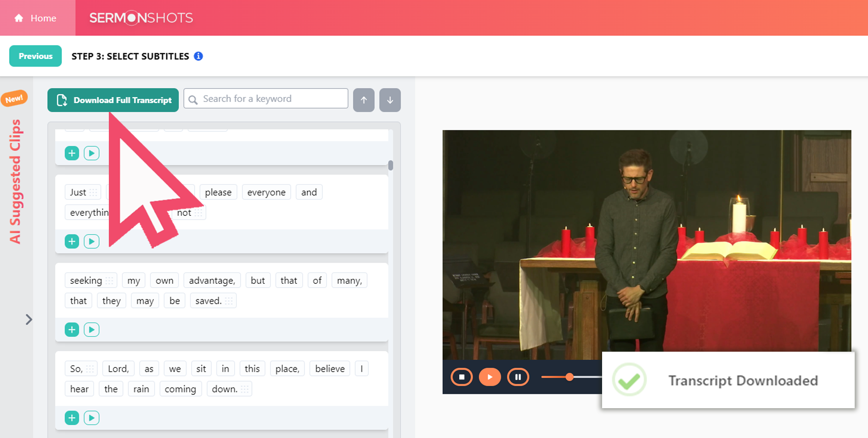Image resolution: width=868 pixels, height=438 pixels.
Task: Click the down arrow navigation icon
Action: pyautogui.click(x=389, y=100)
